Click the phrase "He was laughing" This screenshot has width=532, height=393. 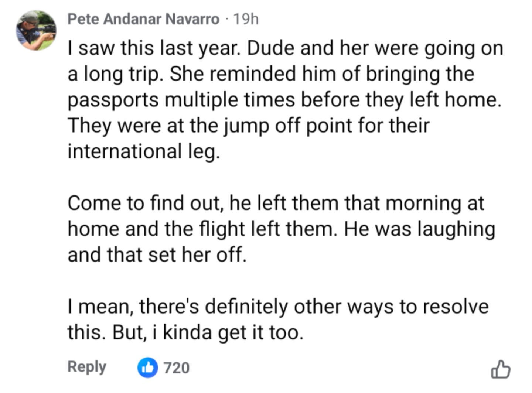(419, 229)
